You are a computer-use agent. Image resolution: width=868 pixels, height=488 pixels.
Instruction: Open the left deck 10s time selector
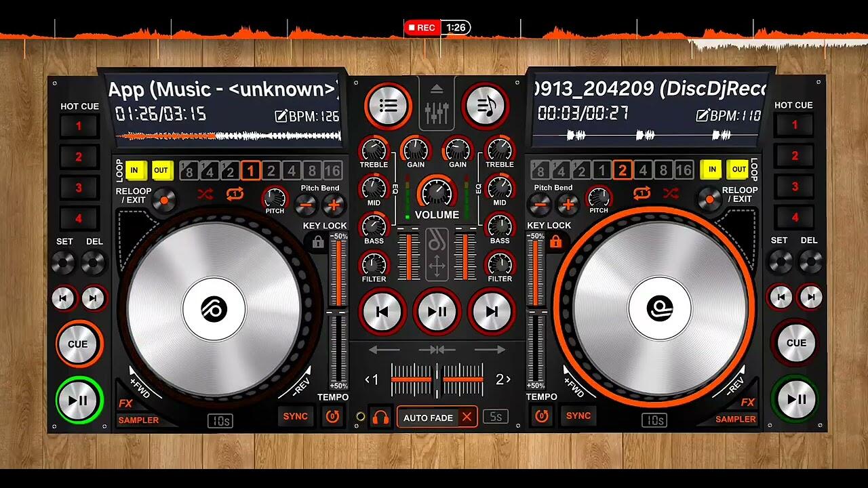click(x=220, y=421)
